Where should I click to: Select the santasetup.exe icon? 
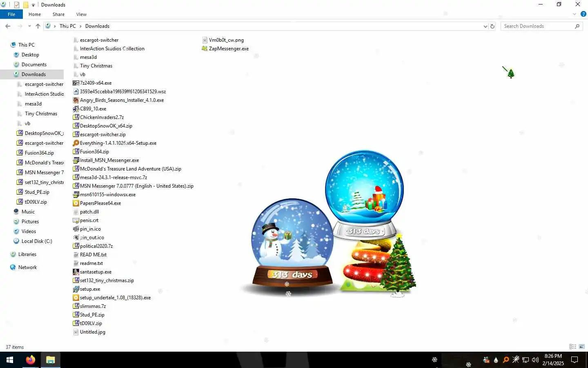pyautogui.click(x=76, y=272)
